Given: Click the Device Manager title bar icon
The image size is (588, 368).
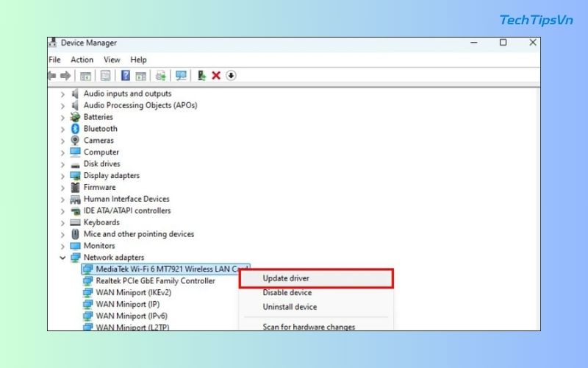Looking at the screenshot, I should [52, 43].
